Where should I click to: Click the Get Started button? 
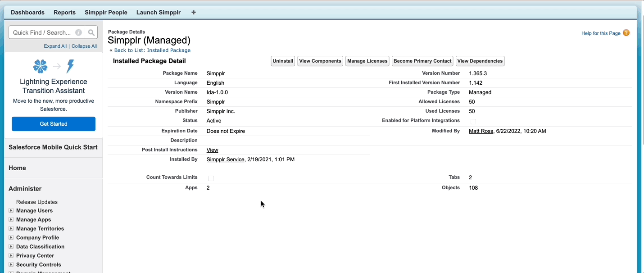pos(54,124)
